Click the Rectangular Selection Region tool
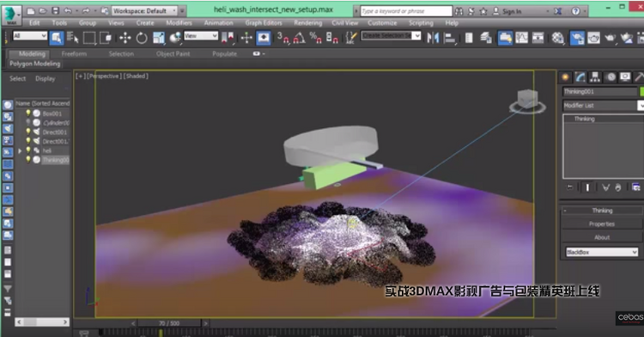This screenshot has width=644, height=337. (88, 38)
